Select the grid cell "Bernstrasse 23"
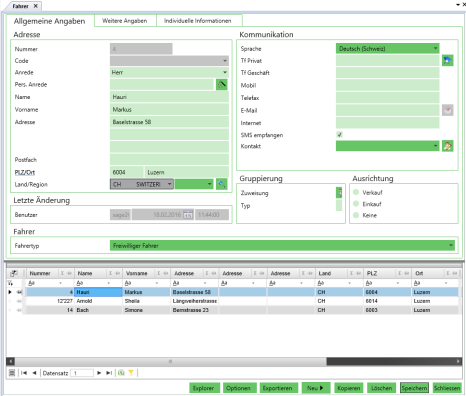Image resolution: width=466 pixels, height=396 pixels. (x=194, y=310)
